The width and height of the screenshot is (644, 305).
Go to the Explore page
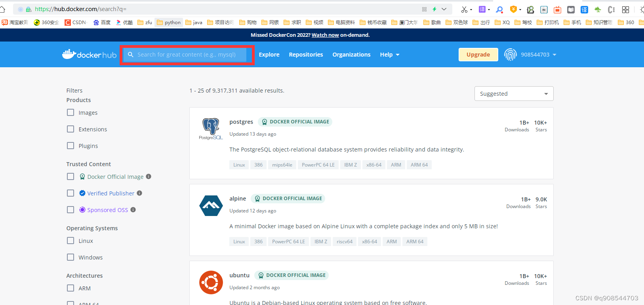[269, 55]
